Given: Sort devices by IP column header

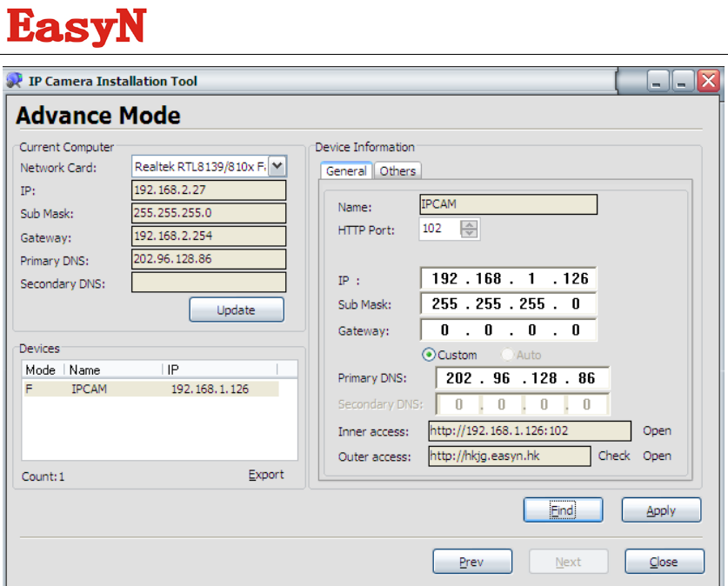Looking at the screenshot, I should coord(219,370).
